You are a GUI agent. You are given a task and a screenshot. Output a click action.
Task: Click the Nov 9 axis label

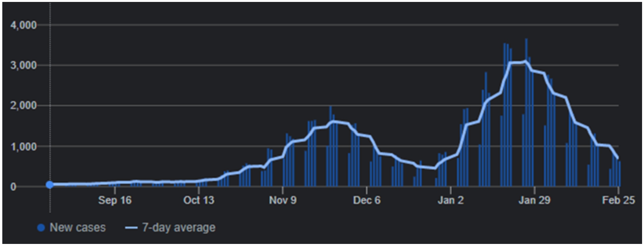pyautogui.click(x=282, y=200)
